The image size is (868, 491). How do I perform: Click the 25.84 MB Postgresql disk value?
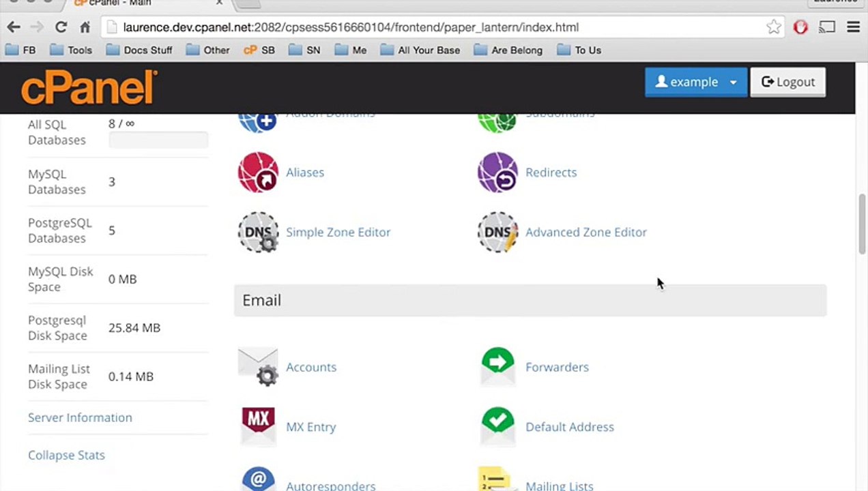[x=134, y=328]
